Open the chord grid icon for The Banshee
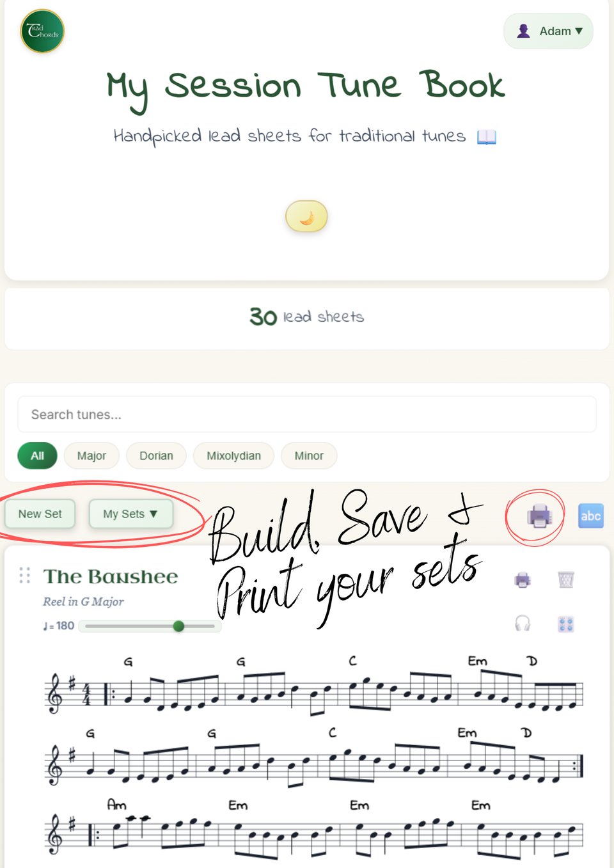Screen dimensions: 614x868 (566, 624)
